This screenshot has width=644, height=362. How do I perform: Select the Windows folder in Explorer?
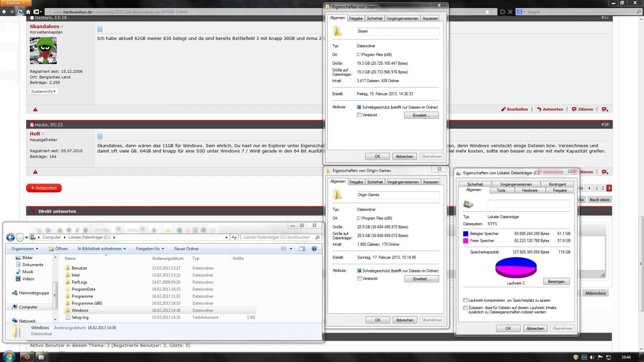[160, 311]
